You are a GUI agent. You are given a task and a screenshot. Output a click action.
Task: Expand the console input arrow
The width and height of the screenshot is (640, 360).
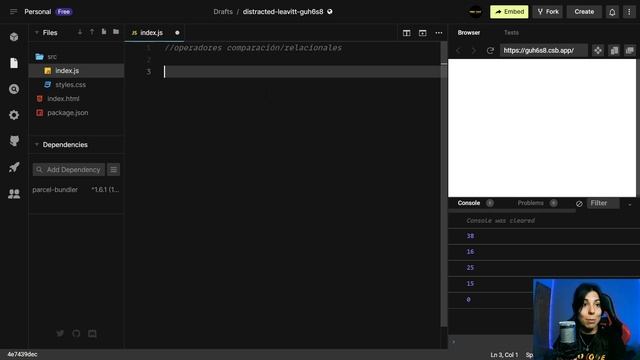(x=453, y=342)
